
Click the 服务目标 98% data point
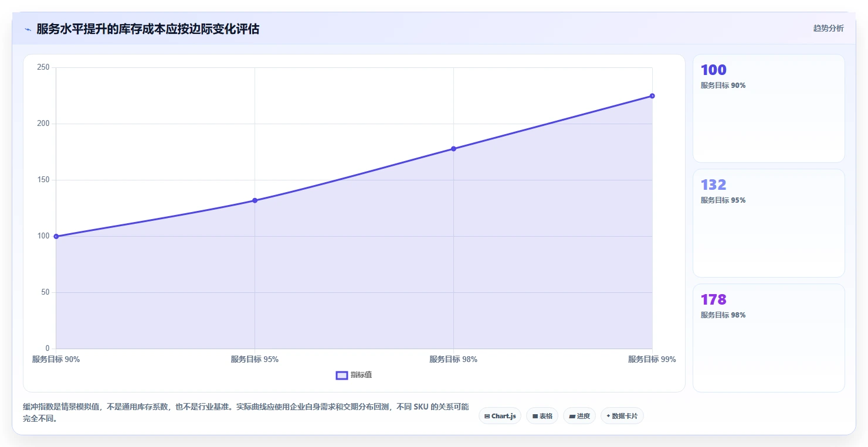(x=453, y=149)
